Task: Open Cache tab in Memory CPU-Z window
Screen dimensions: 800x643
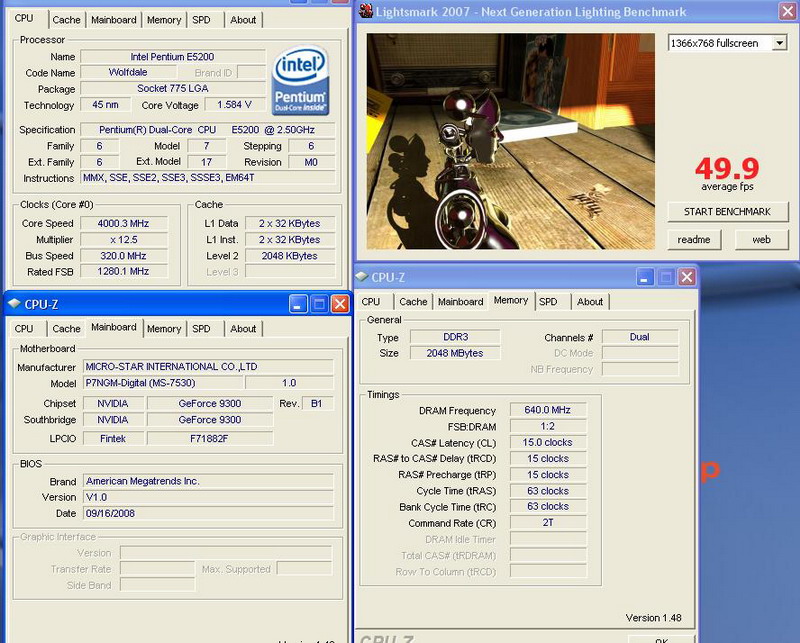Action: coord(413,302)
